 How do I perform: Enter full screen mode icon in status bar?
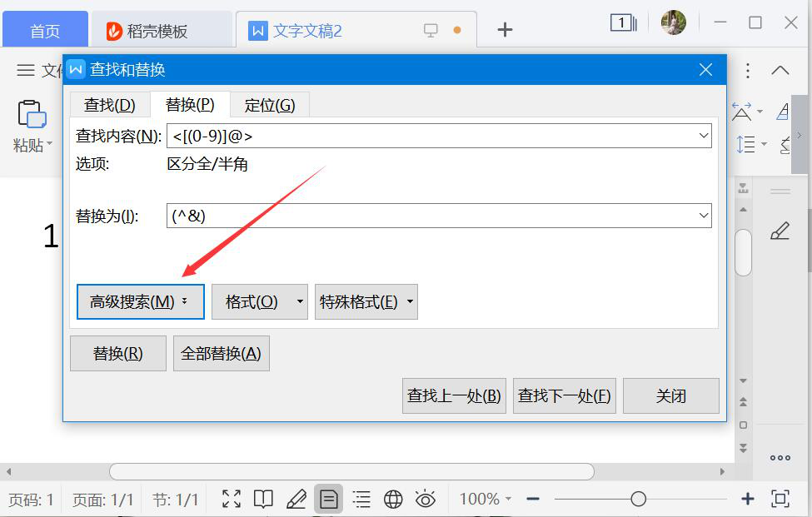[232, 499]
